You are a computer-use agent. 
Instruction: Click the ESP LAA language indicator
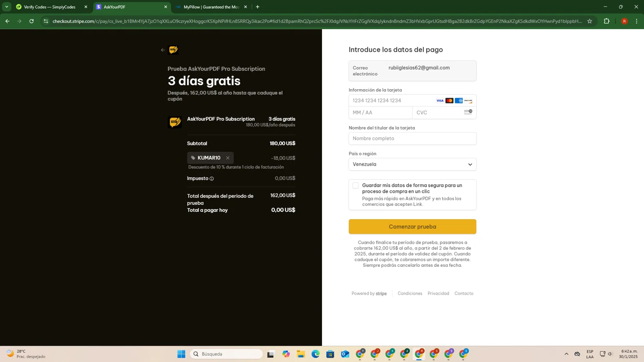590,354
